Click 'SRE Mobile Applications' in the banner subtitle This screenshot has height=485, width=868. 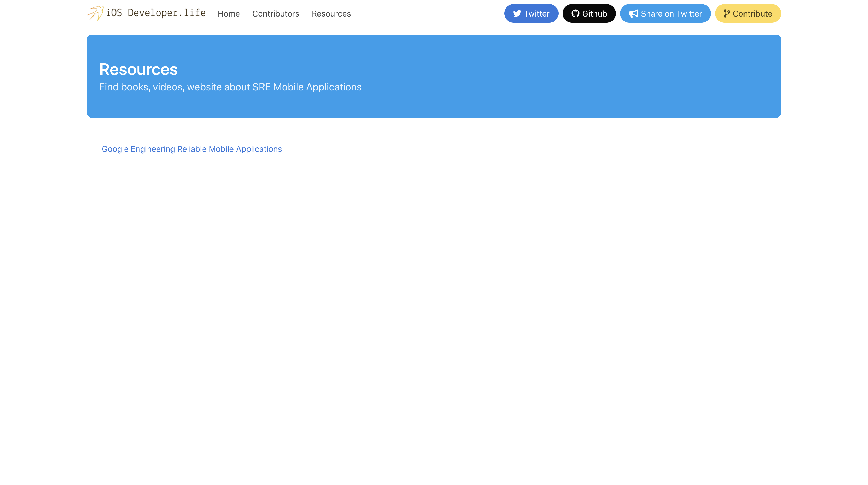(307, 87)
